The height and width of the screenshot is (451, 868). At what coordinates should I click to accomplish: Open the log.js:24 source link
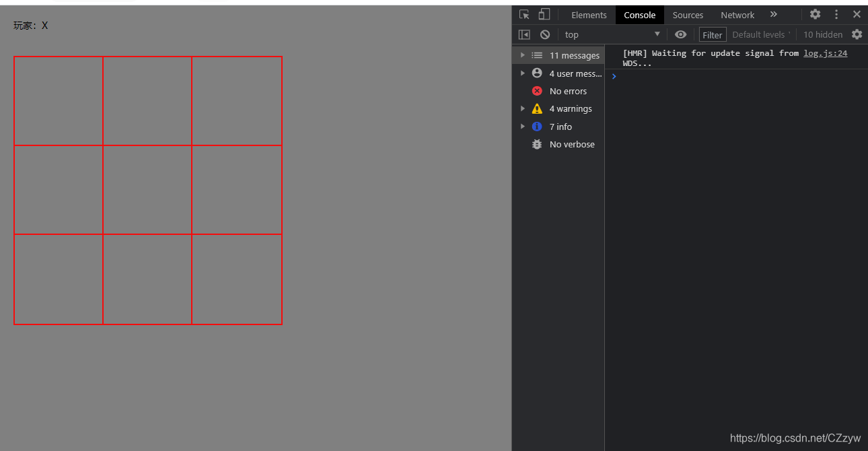click(x=825, y=53)
